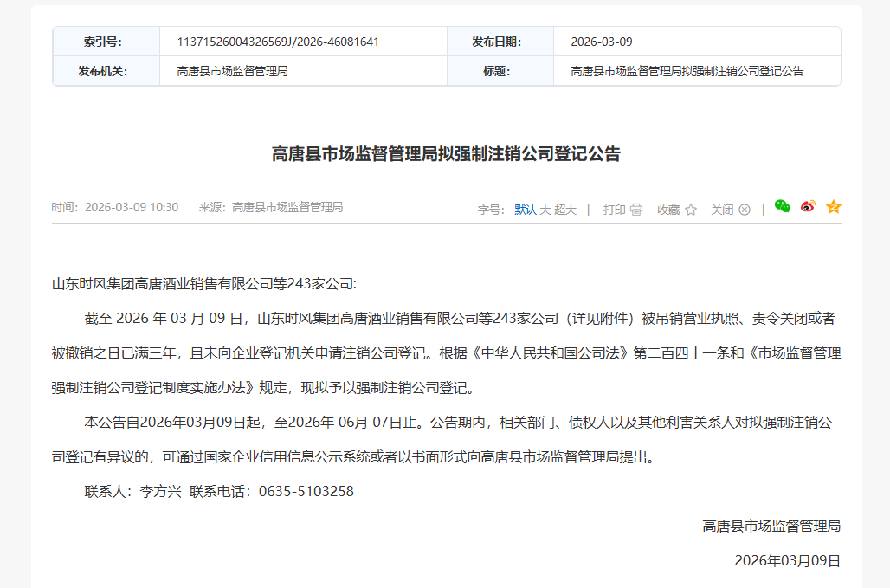This screenshot has height=588, width=890.
Task: Switch font size to 超大
Action: (x=564, y=209)
